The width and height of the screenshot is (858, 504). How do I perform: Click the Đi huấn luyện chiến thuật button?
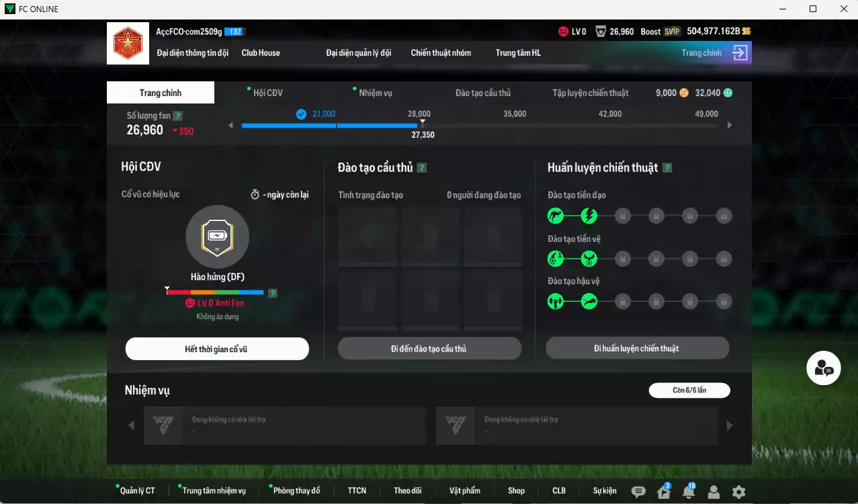click(637, 348)
